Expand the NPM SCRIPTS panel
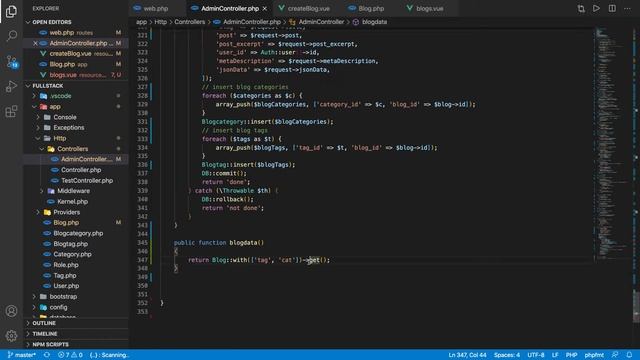Screen dimensions: 640x360 point(50,344)
